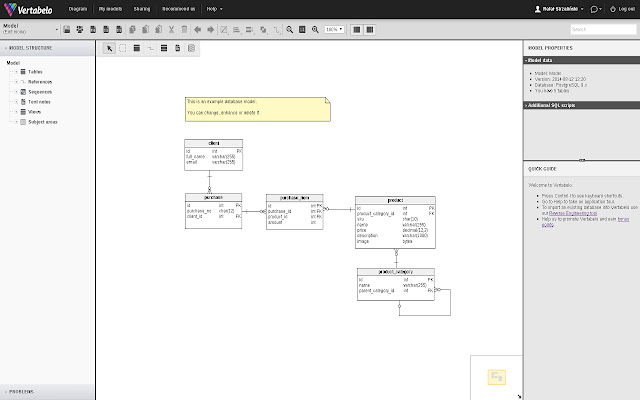
Task: Select the rectangular area selection tool
Action: pos(123,47)
